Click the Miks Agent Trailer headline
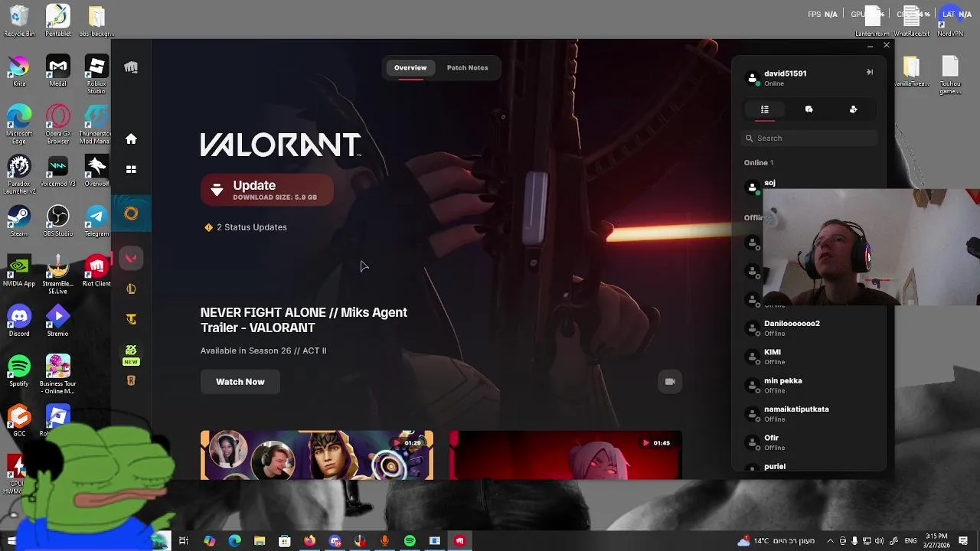This screenshot has height=551, width=980. pos(304,320)
